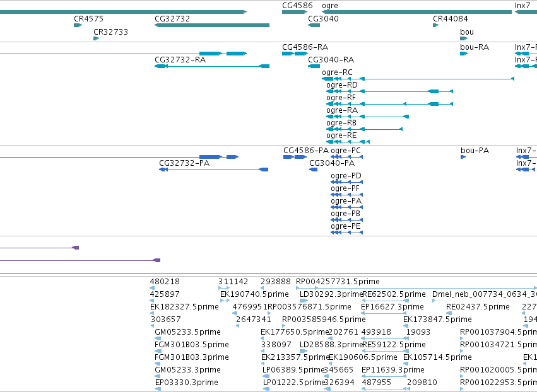Select the CG3040 gene label
The height and width of the screenshot is (392, 537).
coord(323,19)
